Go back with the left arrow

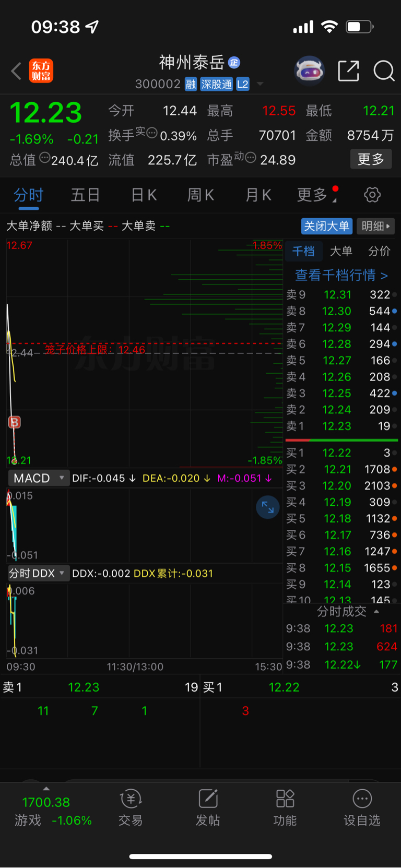tap(16, 71)
